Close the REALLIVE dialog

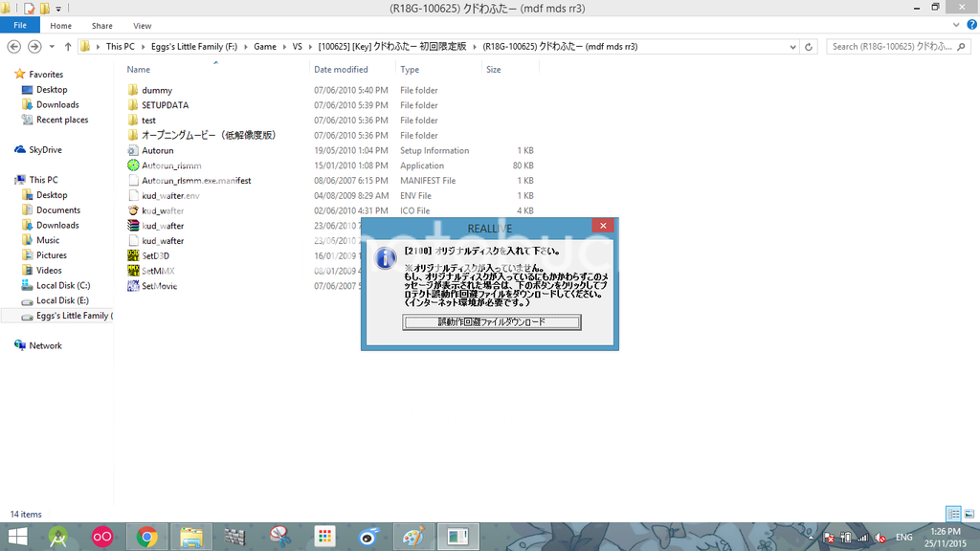click(603, 227)
